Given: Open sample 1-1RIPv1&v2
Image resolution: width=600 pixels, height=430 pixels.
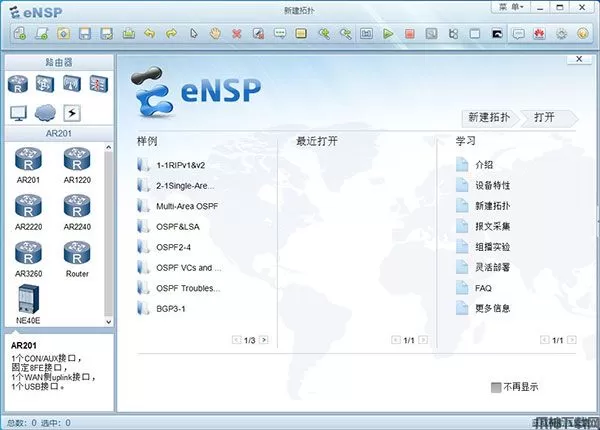Looking at the screenshot, I should [171, 165].
